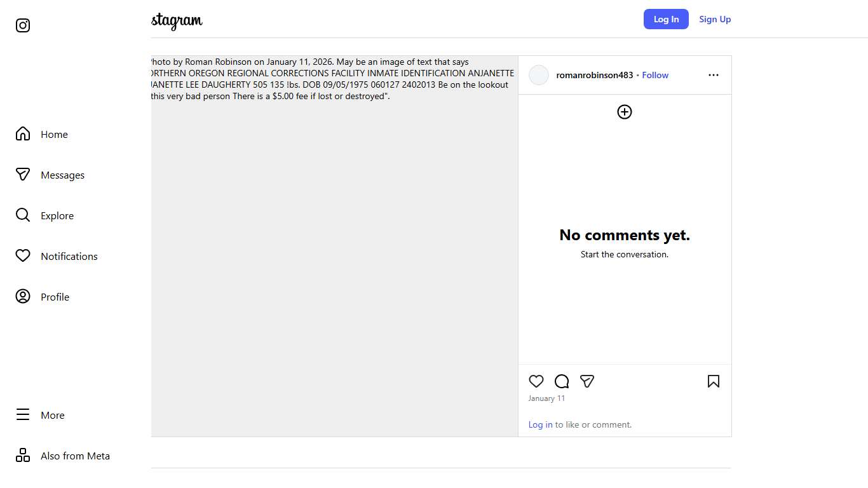Click the Profile person icon
The width and height of the screenshot is (868, 488).
23,297
